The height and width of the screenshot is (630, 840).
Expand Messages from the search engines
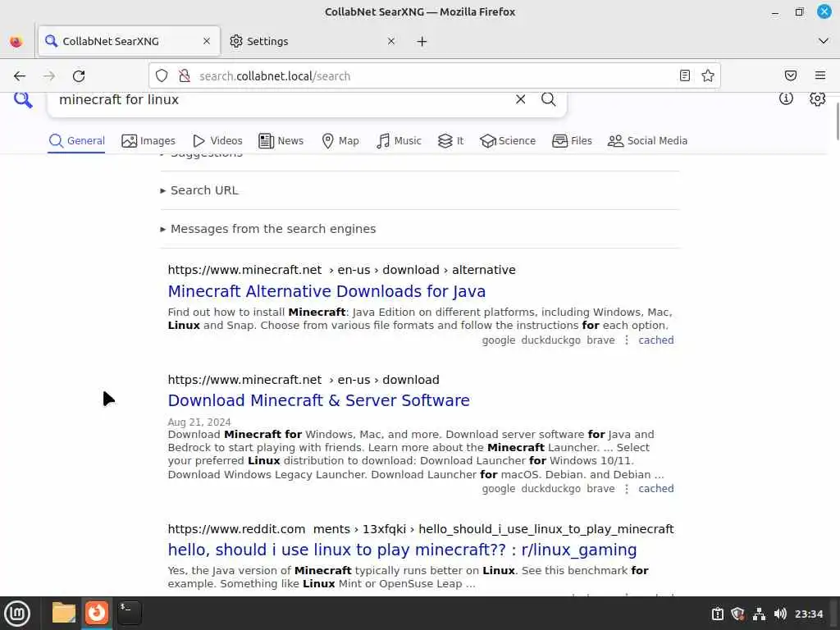(268, 229)
